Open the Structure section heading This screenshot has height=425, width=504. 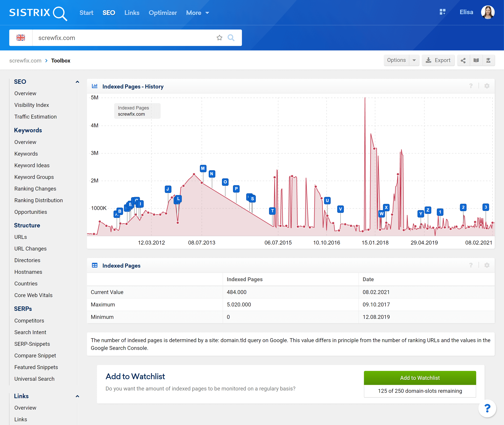pos(27,225)
